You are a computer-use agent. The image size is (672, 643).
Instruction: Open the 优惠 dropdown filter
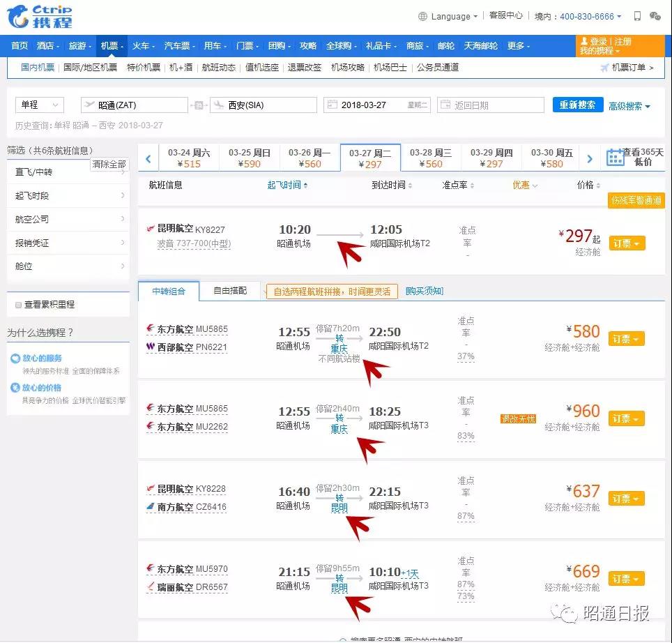pyautogui.click(x=525, y=185)
